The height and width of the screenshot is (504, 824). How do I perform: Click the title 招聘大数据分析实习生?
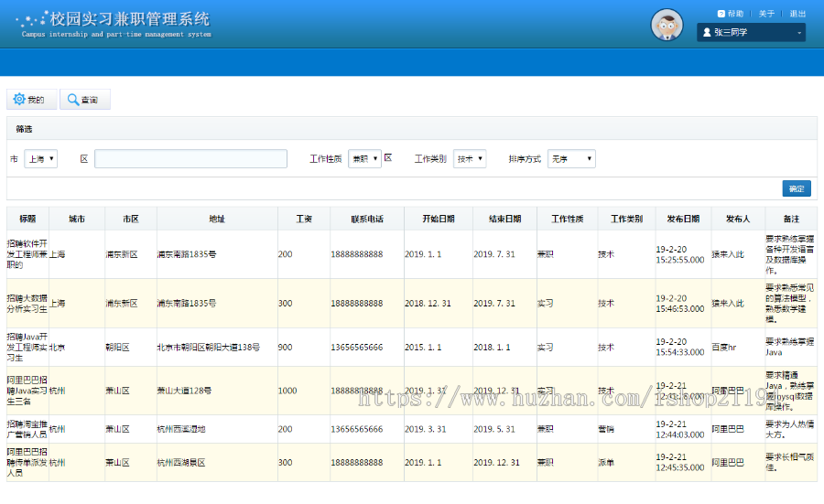(27, 304)
